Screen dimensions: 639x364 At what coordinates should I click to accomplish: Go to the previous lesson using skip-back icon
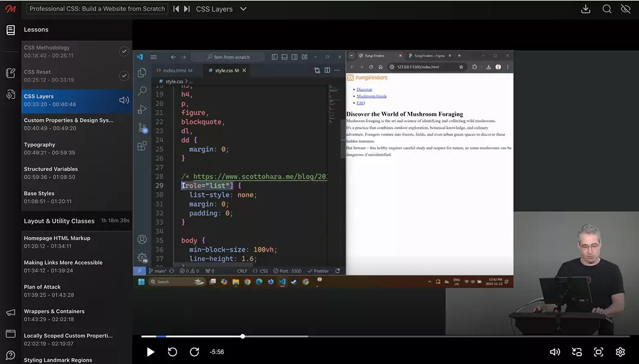[x=176, y=9]
